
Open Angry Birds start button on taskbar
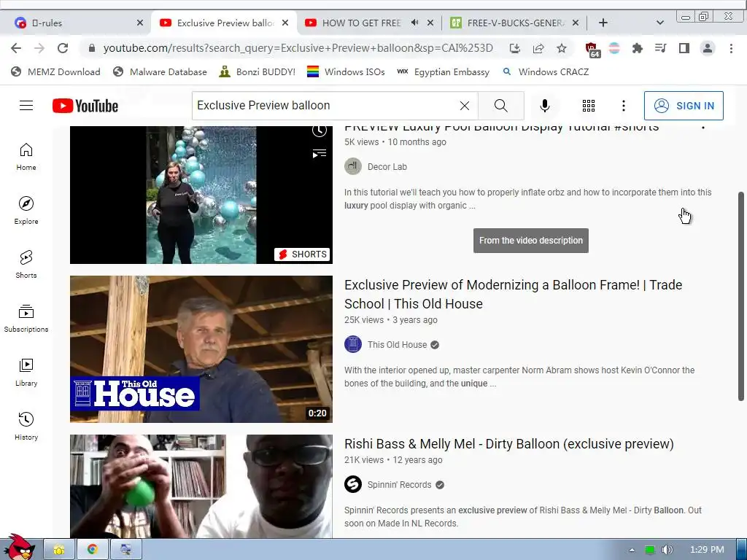point(18,548)
